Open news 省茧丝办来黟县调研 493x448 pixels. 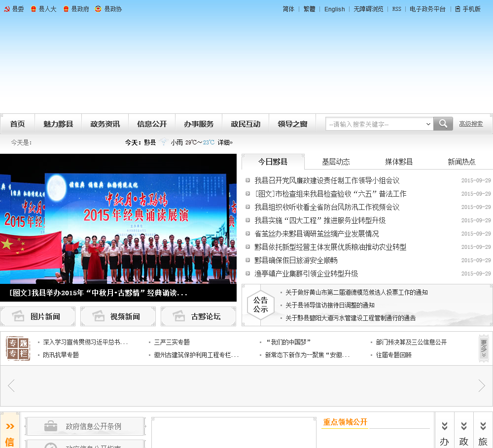317,234
